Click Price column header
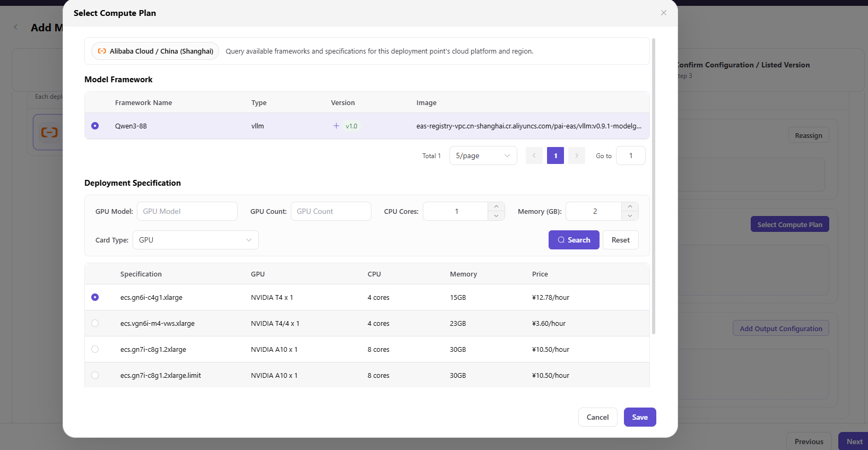 point(540,274)
